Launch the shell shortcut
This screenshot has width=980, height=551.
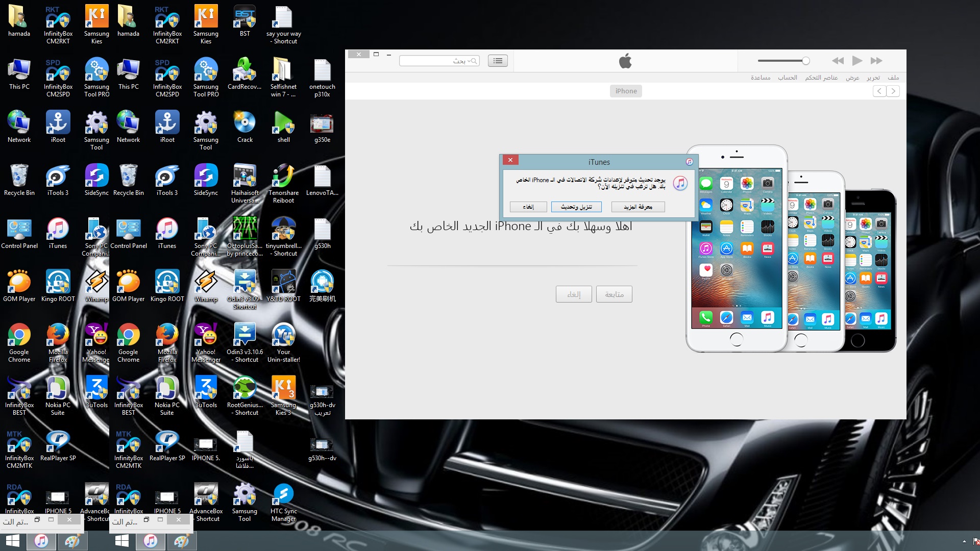pos(284,127)
